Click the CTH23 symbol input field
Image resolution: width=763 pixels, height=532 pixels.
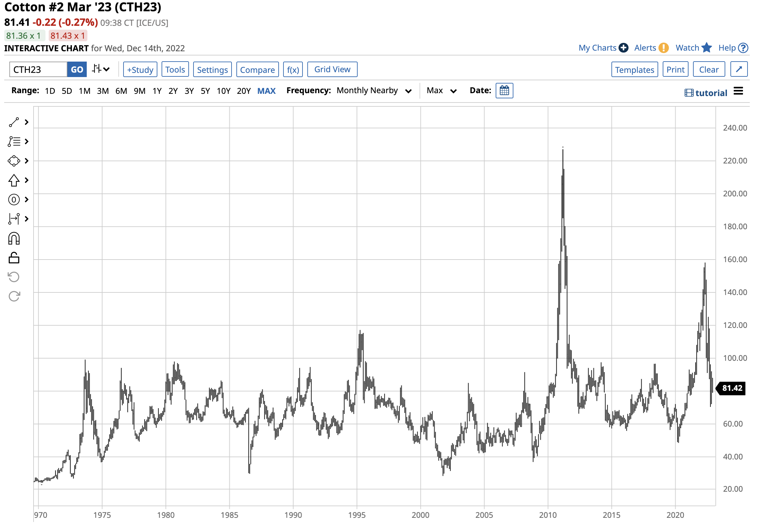(38, 69)
